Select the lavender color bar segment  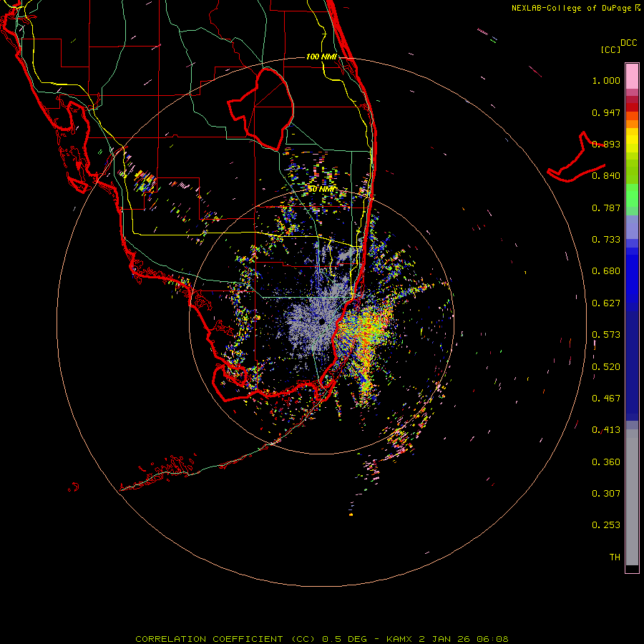[x=632, y=227]
